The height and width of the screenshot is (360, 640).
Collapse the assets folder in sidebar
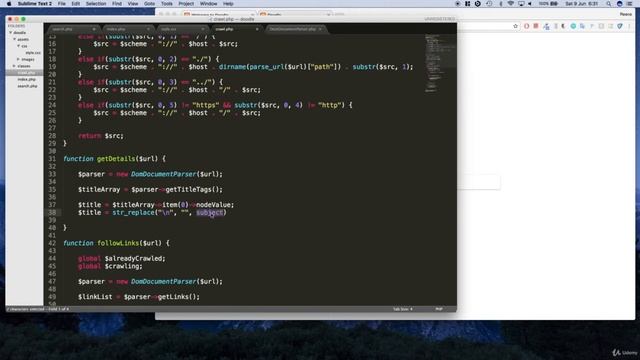tap(15, 39)
